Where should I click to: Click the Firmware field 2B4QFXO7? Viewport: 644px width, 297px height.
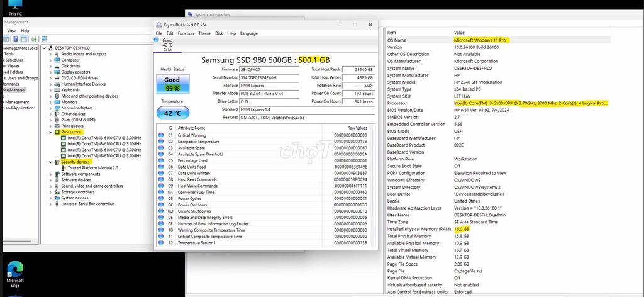(269, 69)
